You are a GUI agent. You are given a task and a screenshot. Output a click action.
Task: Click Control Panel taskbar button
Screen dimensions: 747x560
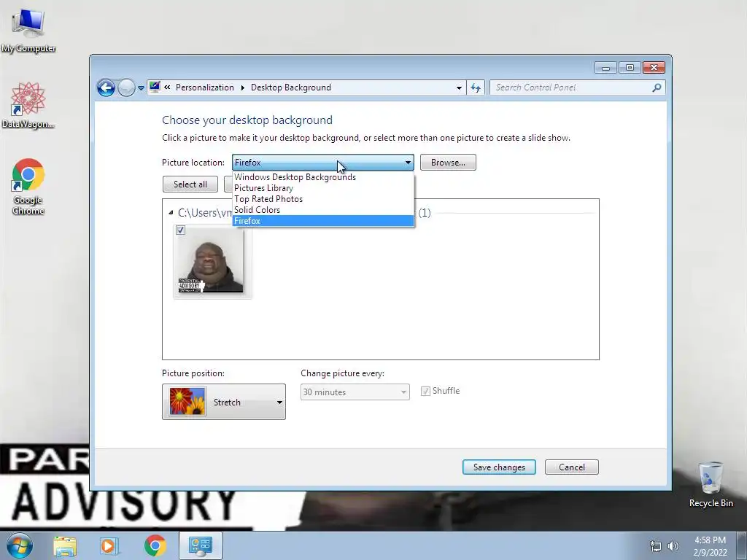click(200, 545)
